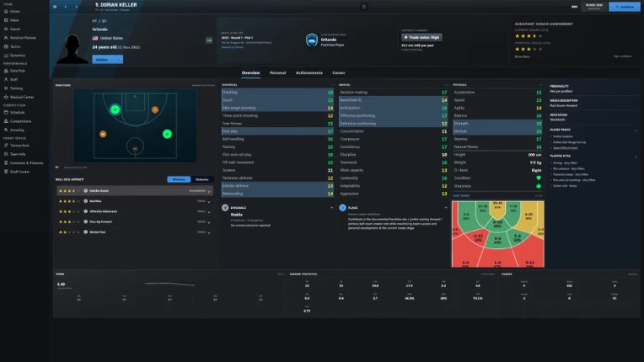Click the Plans panel blue icon

(342, 208)
